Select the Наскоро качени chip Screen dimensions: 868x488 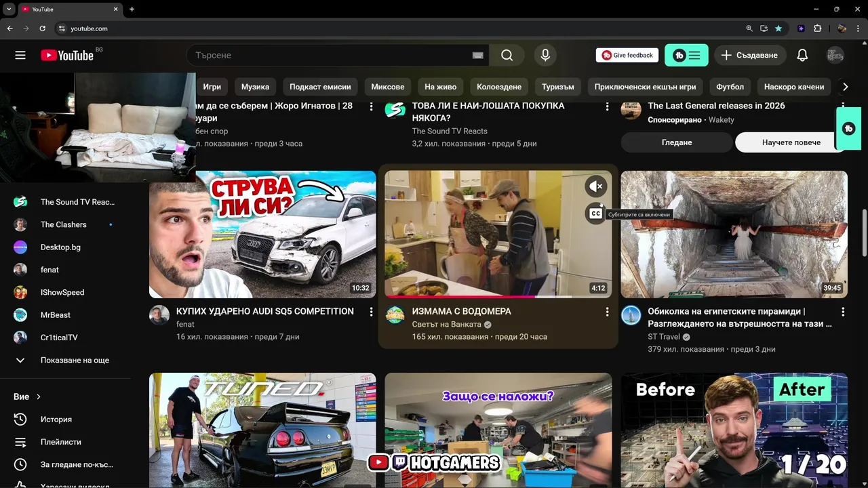click(794, 87)
